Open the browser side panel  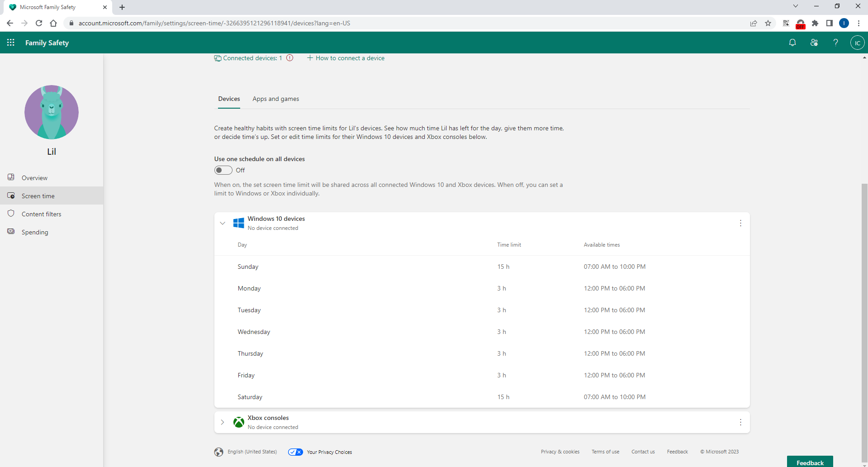tap(830, 23)
